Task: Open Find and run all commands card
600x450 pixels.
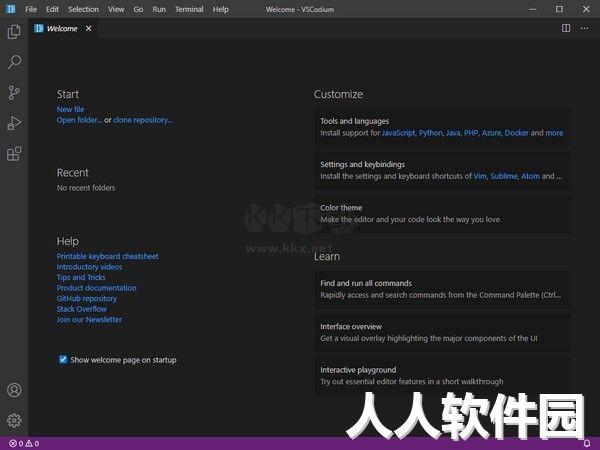Action: pyautogui.click(x=442, y=289)
